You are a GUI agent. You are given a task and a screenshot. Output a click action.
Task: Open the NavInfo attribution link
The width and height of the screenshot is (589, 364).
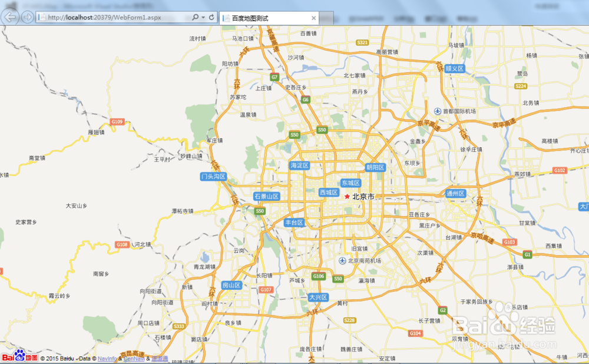107,358
